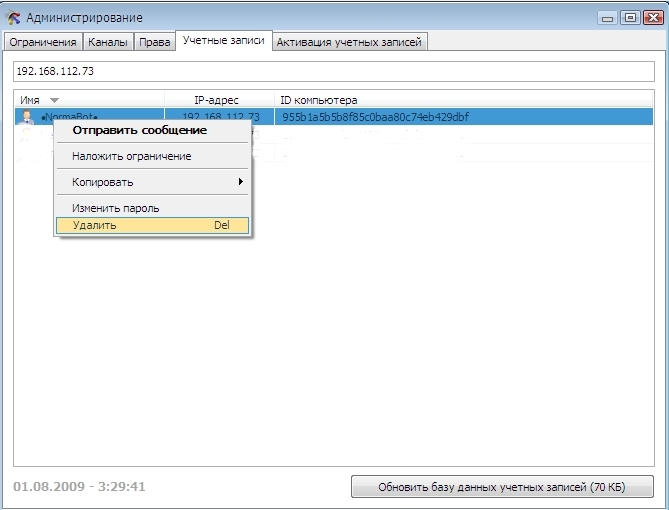This screenshot has height=510, width=669.
Task: Open the Каналы tab
Action: pos(107,42)
